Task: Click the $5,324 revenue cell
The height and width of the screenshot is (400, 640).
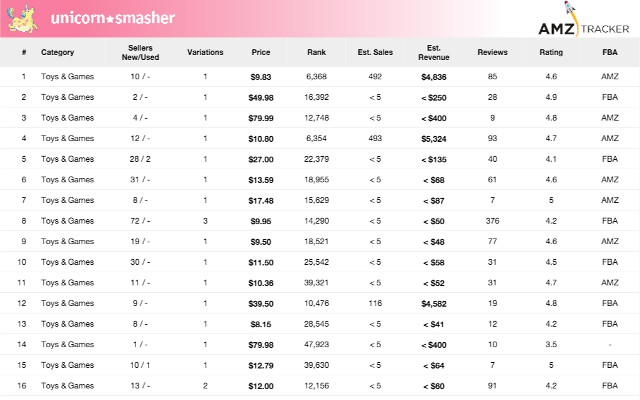Action: coord(433,138)
